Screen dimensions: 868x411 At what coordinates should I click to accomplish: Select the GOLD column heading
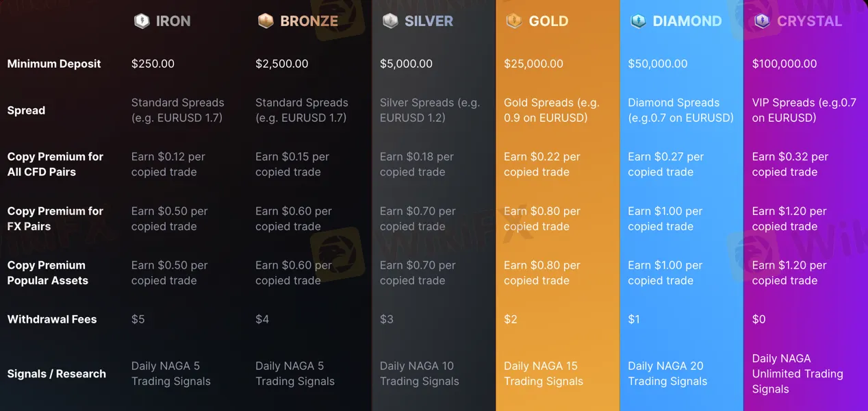[x=548, y=21]
